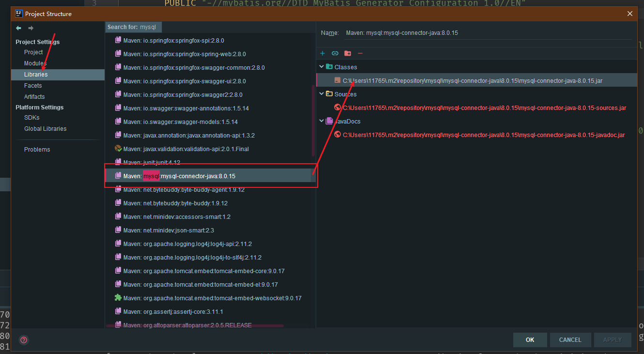This screenshot has width=644, height=354.
Task: Click the library icon for tomcat-embed-websocket:9.0.17
Action: point(118,298)
